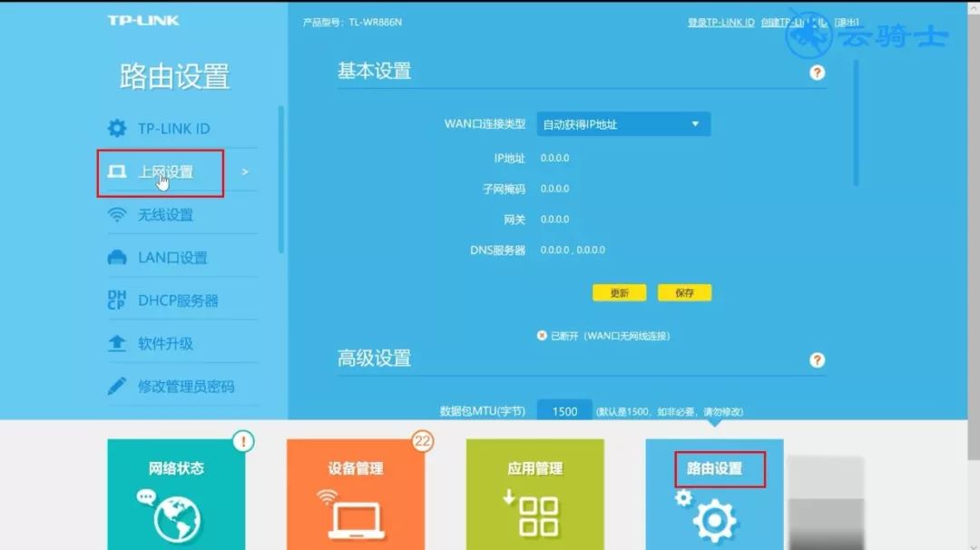Open help for 基本设置 section
The width and height of the screenshot is (980, 550).
[x=817, y=73]
